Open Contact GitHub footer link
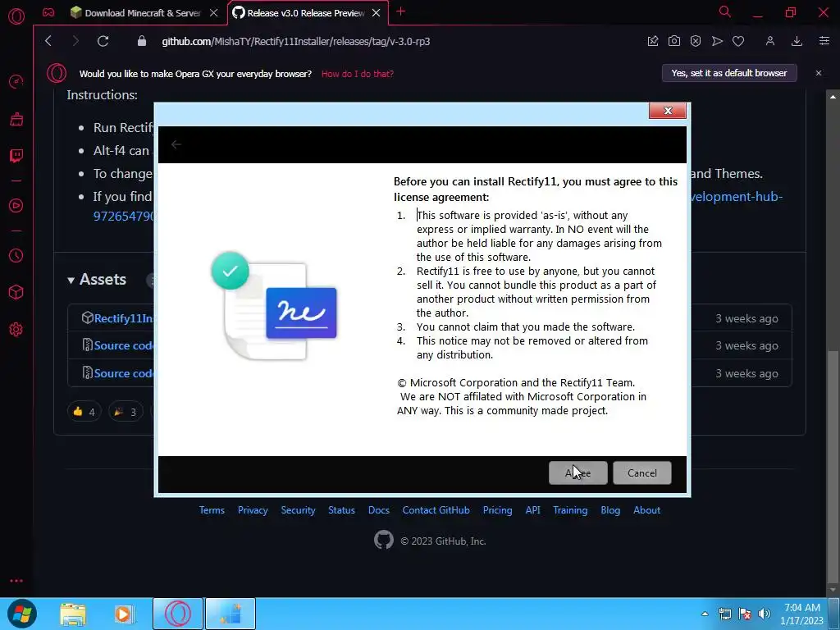840x630 pixels. (x=436, y=510)
